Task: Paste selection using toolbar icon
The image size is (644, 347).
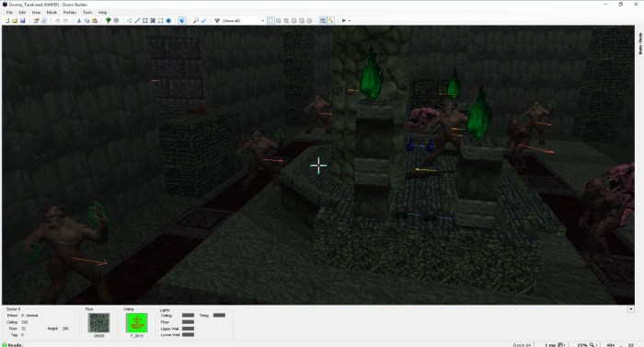Action: pyautogui.click(x=95, y=20)
